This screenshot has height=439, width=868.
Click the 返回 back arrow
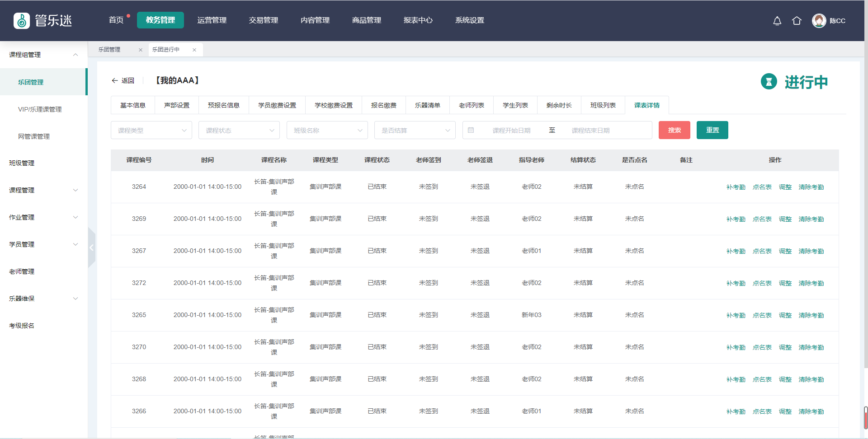point(115,80)
